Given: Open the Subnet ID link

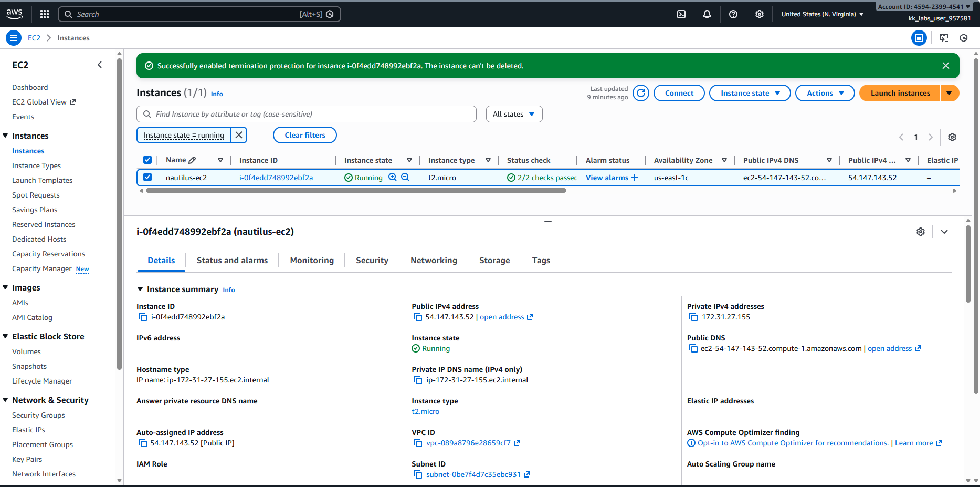Looking at the screenshot, I should coord(473,474).
